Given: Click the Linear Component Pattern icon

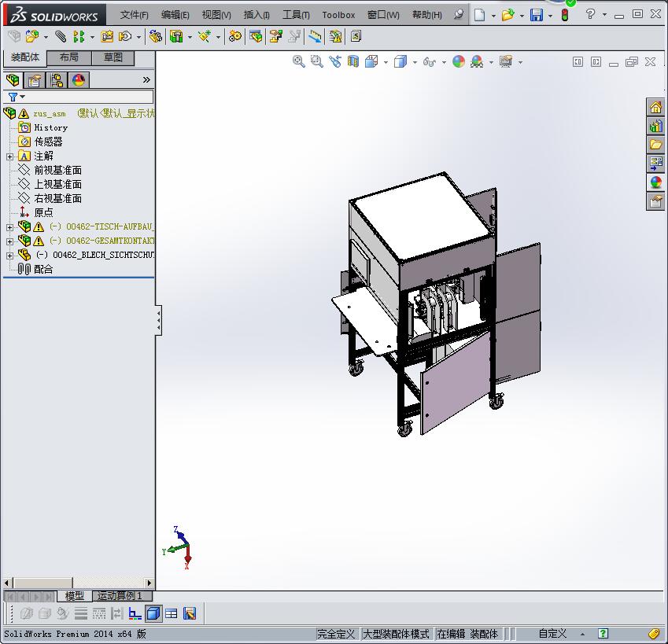Looking at the screenshot, I should coord(79,37).
